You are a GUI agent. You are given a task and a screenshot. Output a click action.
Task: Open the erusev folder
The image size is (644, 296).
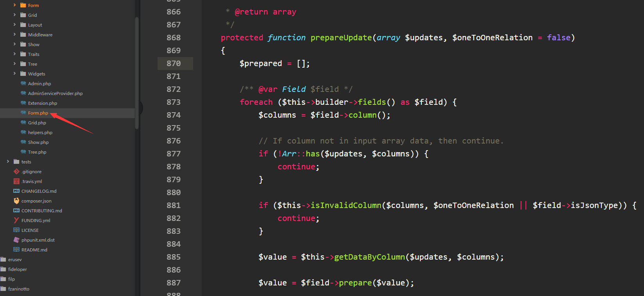(15, 260)
